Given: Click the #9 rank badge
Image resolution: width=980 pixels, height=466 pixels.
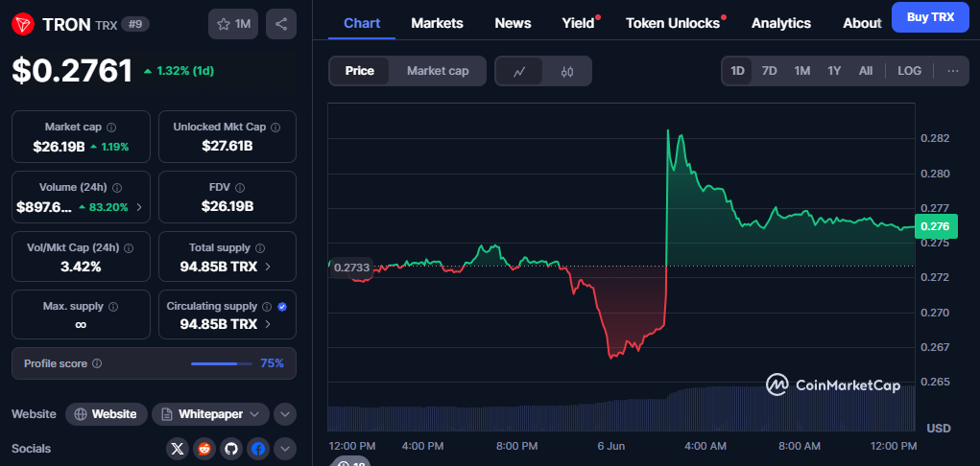Looking at the screenshot, I should tap(135, 24).
